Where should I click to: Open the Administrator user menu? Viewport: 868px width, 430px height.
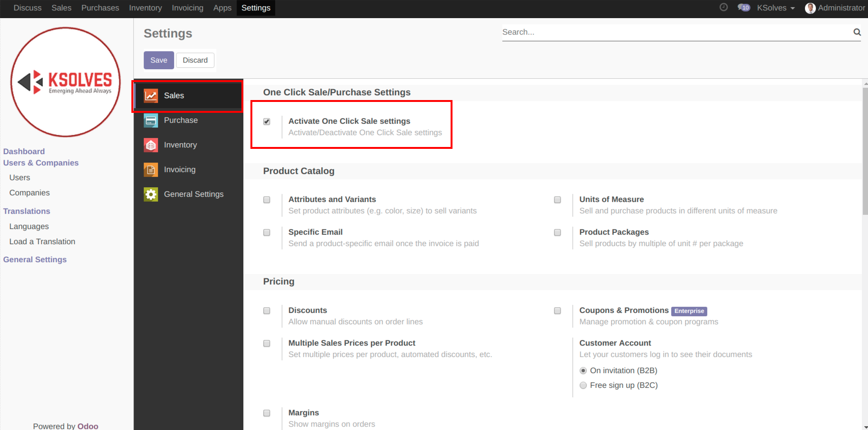[835, 8]
